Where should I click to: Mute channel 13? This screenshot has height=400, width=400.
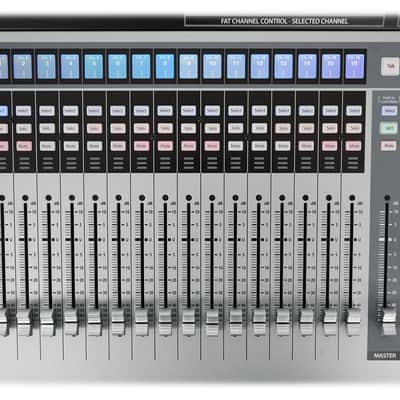[x=283, y=146]
